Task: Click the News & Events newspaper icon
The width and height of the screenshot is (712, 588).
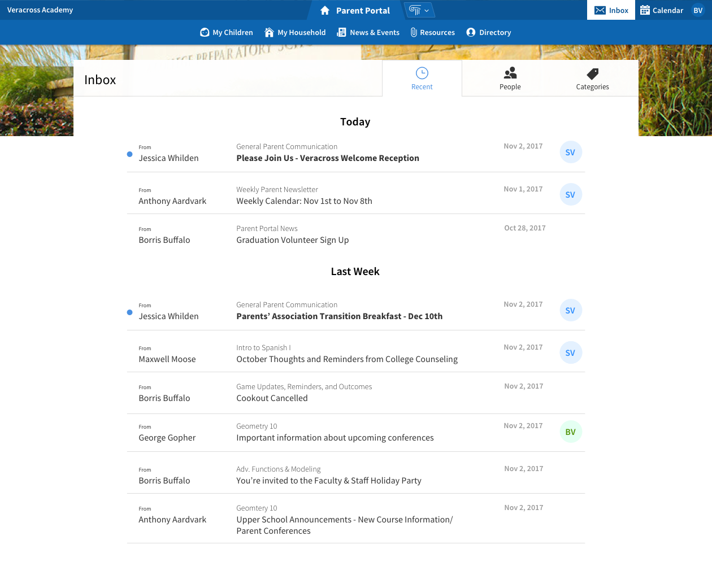Action: coord(341,32)
